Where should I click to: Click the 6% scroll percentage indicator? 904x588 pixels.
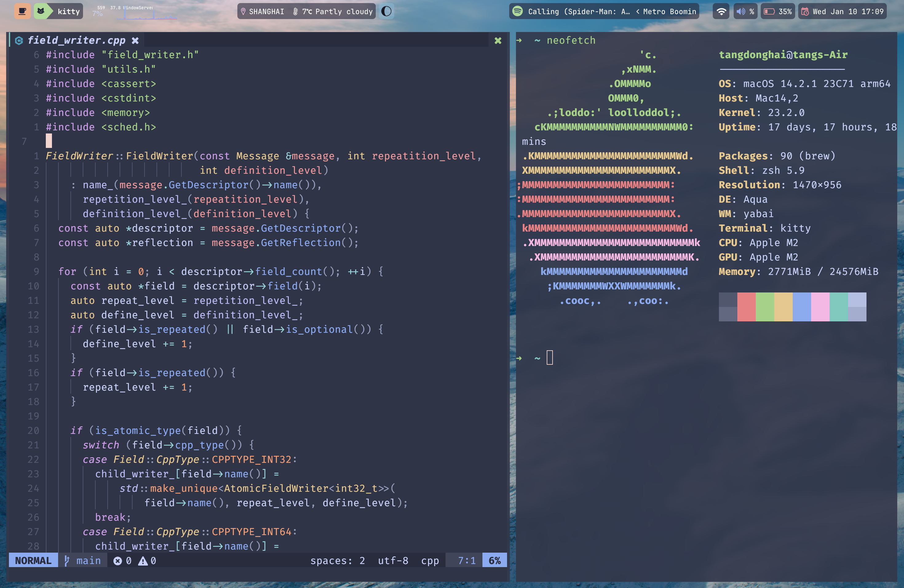point(494,560)
